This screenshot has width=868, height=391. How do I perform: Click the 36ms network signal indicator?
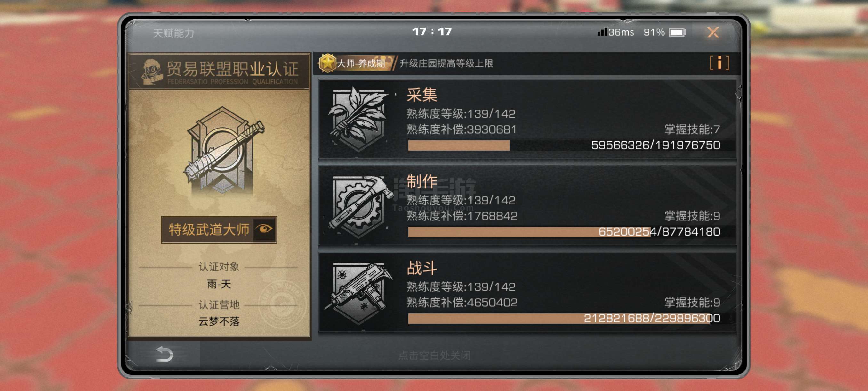click(615, 32)
